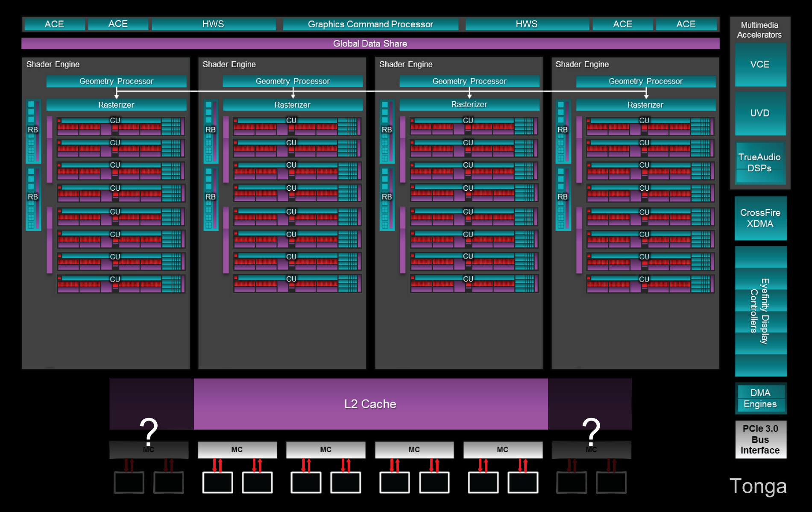This screenshot has height=512, width=812.
Task: Select the Global Data Share bar
Action: (x=370, y=44)
